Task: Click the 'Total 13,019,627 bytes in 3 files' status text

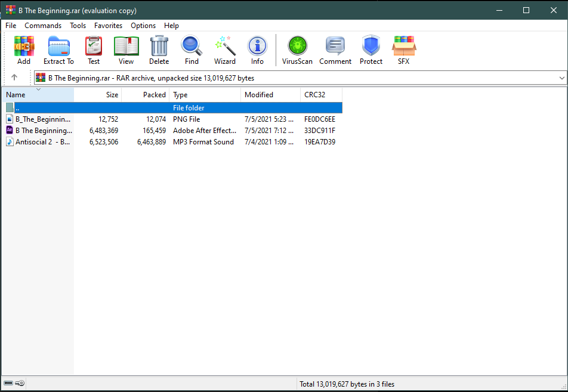Action: pos(347,384)
